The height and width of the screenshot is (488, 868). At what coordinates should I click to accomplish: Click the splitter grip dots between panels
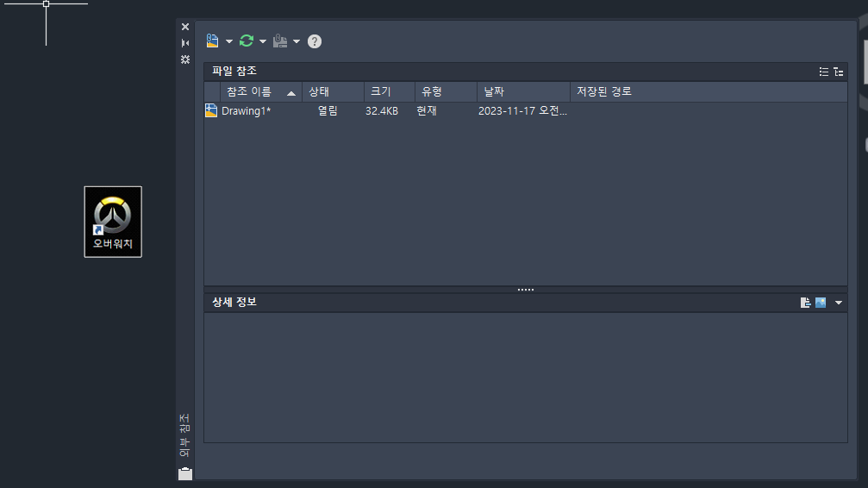click(x=525, y=290)
